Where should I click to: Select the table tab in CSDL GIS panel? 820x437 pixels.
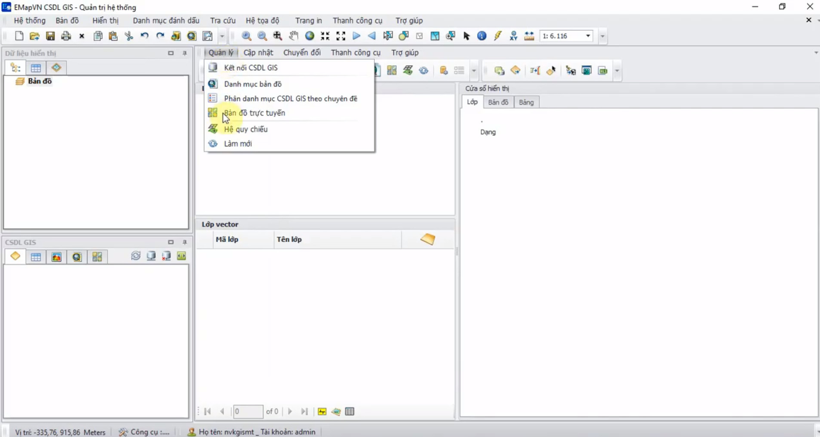36,257
